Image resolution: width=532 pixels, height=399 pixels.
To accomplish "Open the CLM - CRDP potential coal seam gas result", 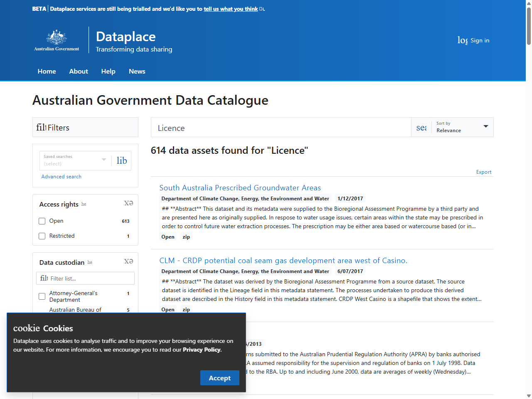I will tap(283, 261).
